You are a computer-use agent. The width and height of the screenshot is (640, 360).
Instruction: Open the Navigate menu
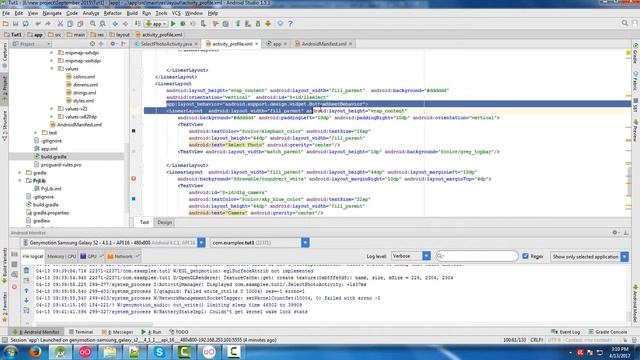tap(52, 13)
